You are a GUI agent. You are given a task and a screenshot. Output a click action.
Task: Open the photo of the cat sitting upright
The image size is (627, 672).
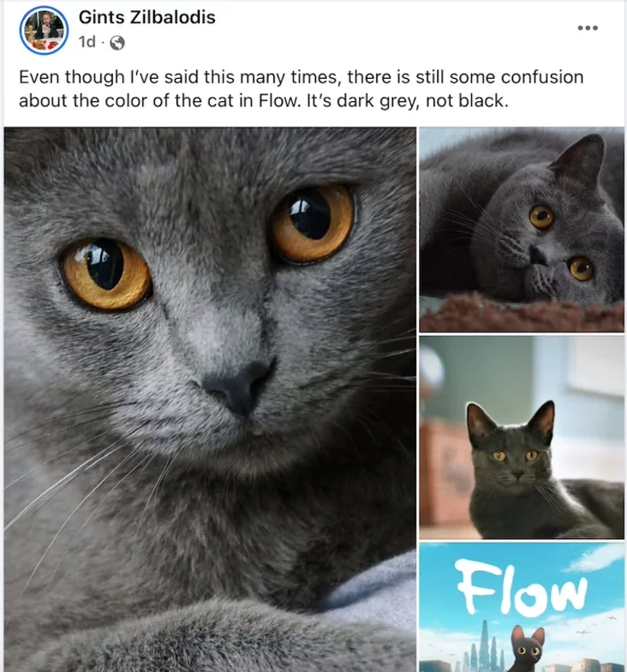pyautogui.click(x=522, y=437)
